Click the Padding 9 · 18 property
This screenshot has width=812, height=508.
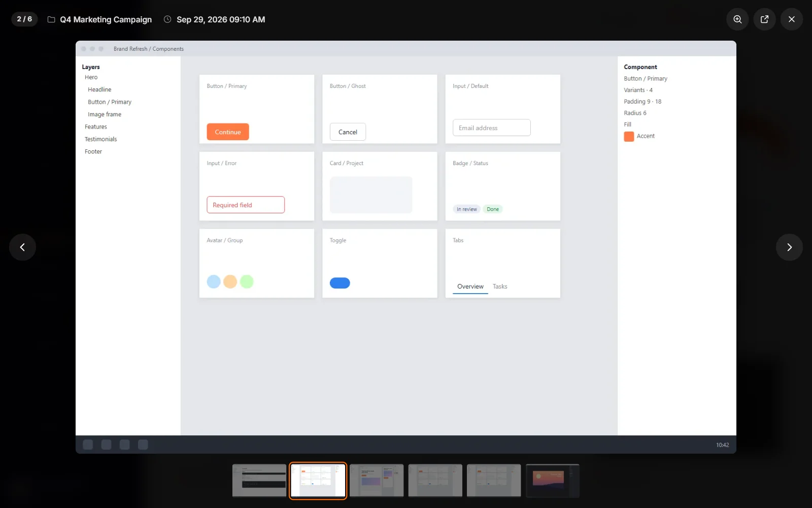click(642, 102)
